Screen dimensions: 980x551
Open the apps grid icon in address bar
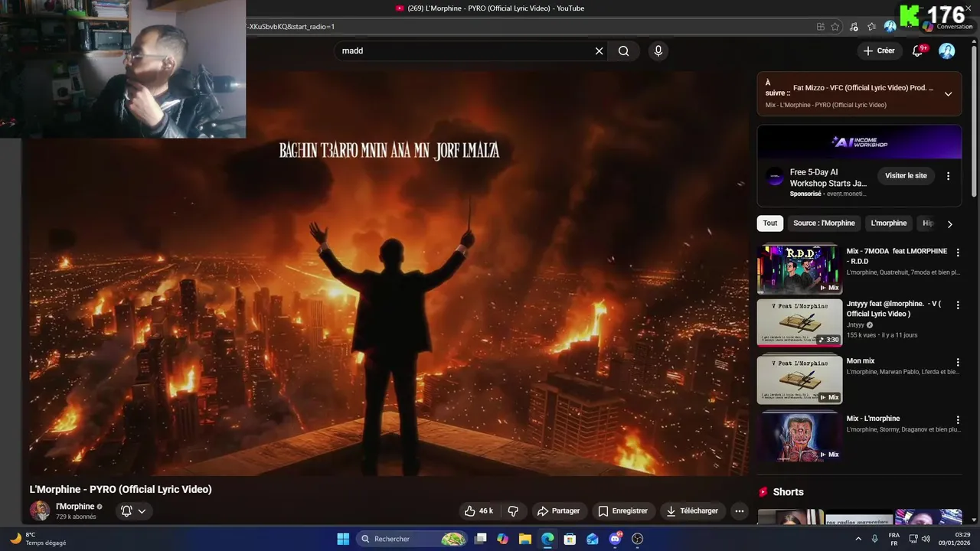tap(820, 27)
